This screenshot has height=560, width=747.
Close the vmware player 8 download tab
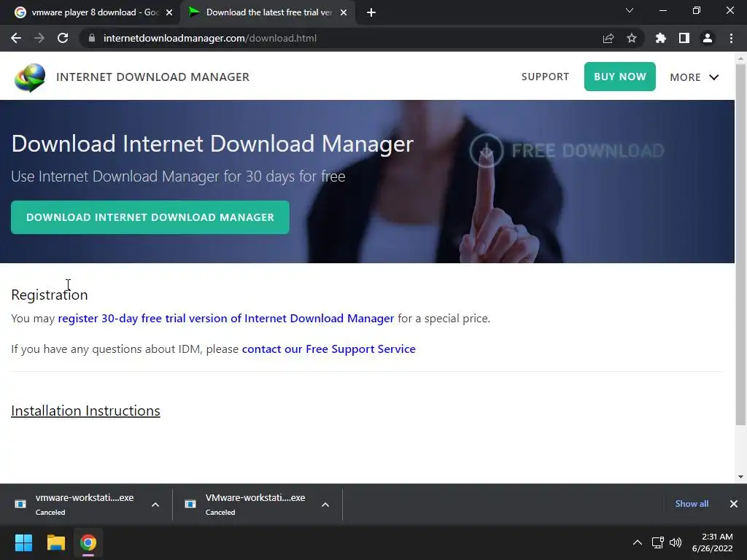[x=169, y=12]
